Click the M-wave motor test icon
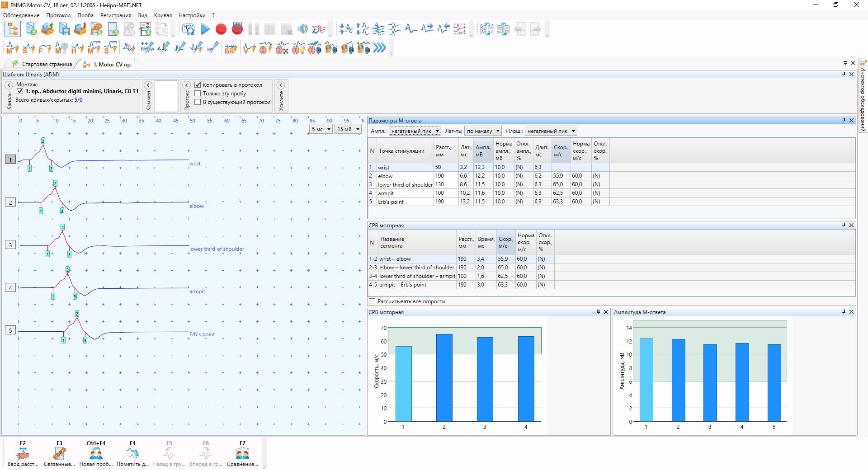868x470 pixels. 13,48
